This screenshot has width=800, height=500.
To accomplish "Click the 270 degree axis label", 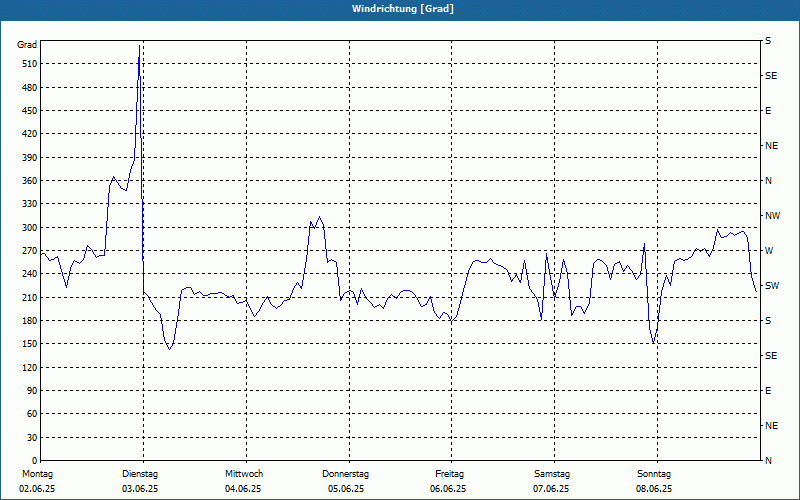I will [x=30, y=251].
